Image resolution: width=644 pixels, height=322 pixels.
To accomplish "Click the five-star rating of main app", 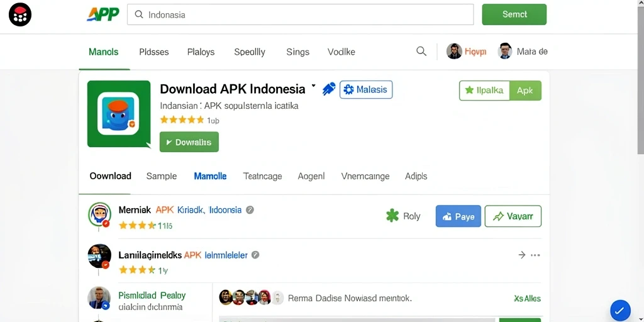I will [x=182, y=120].
